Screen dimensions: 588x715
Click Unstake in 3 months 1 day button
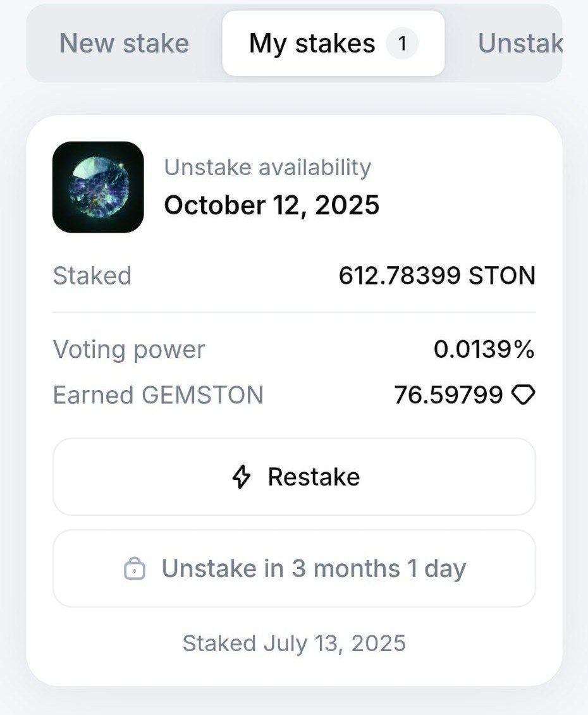pos(294,568)
